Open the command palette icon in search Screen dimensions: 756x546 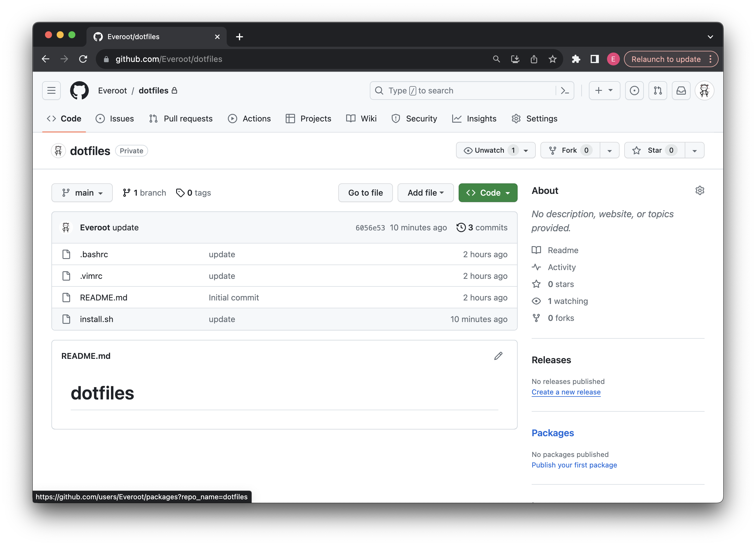565,91
